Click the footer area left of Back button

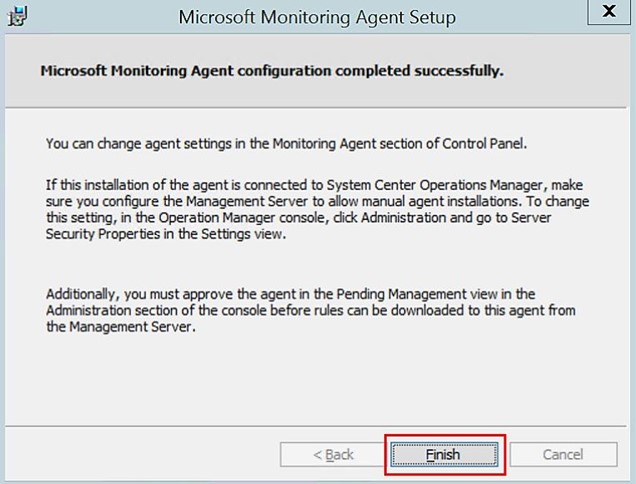(142, 454)
